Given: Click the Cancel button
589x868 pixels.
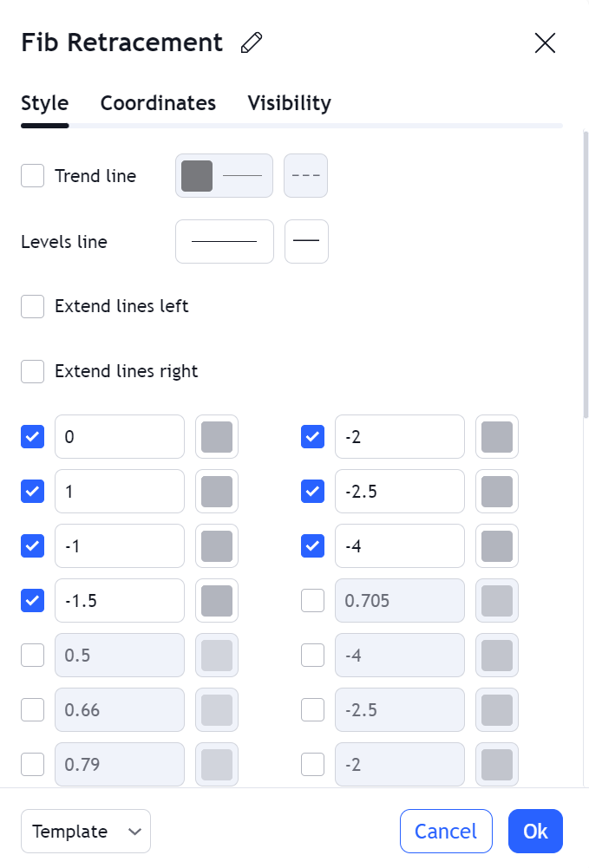Looking at the screenshot, I should coord(446,831).
